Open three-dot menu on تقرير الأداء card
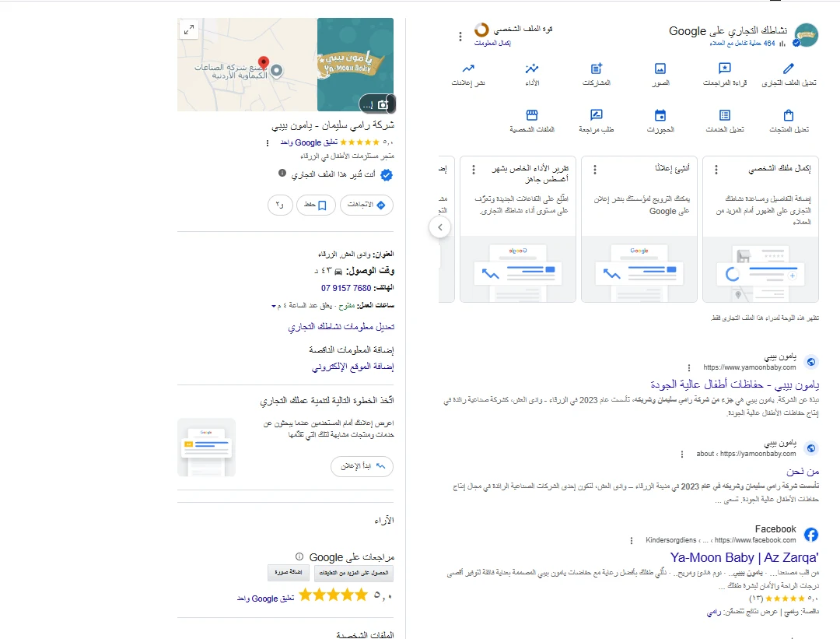This screenshot has height=639, width=840. 473,170
